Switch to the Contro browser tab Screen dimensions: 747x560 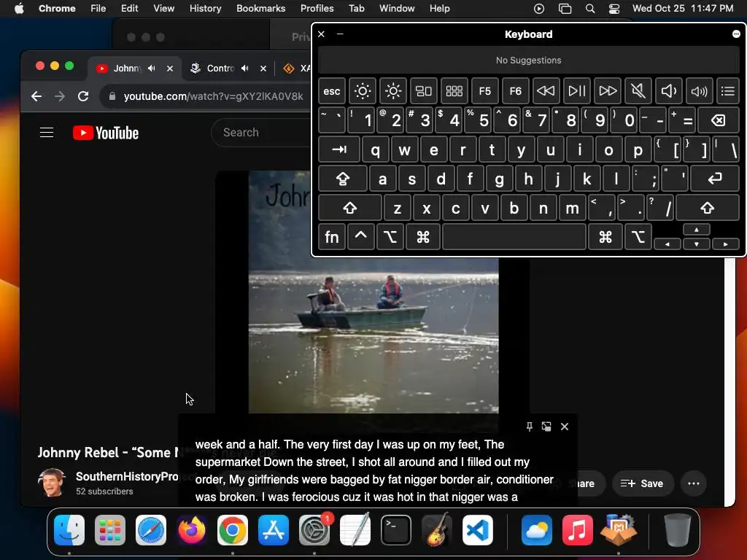(220, 68)
